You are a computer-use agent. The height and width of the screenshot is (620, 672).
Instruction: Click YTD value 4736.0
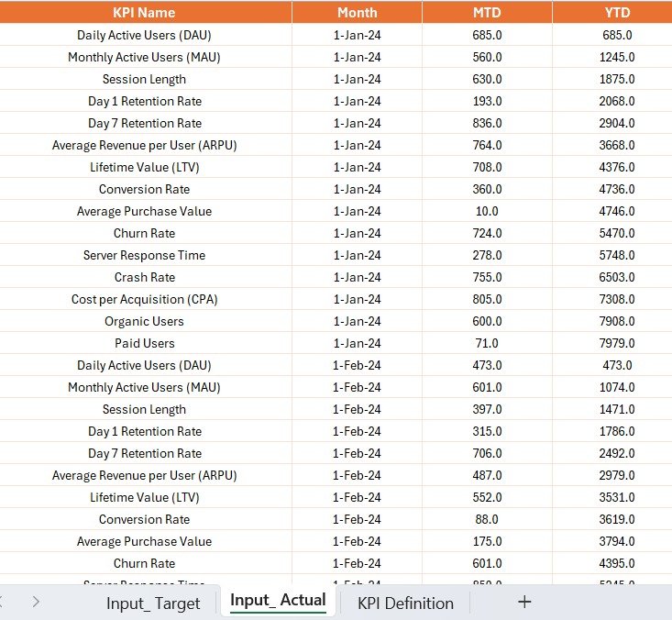coord(617,189)
